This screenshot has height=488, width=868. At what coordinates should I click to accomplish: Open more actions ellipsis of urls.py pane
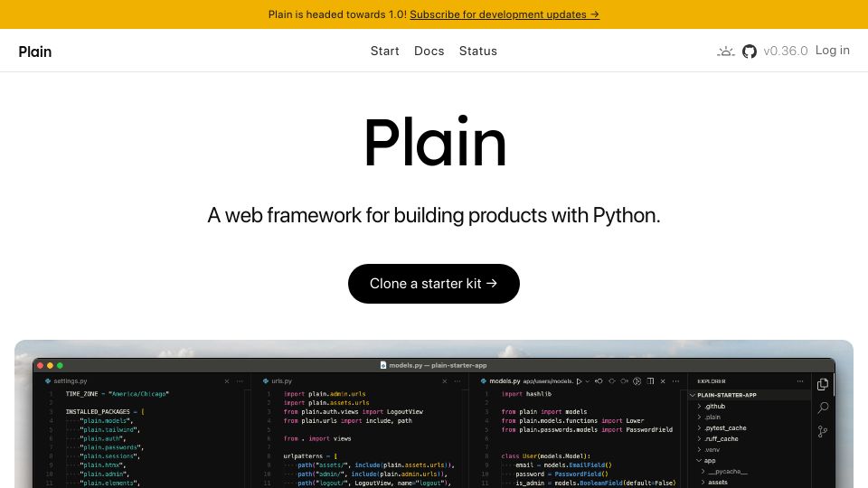point(458,381)
